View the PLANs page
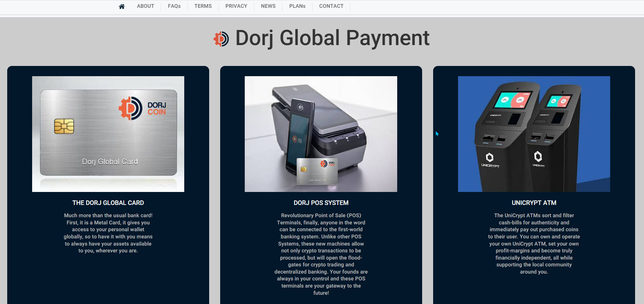 click(297, 6)
